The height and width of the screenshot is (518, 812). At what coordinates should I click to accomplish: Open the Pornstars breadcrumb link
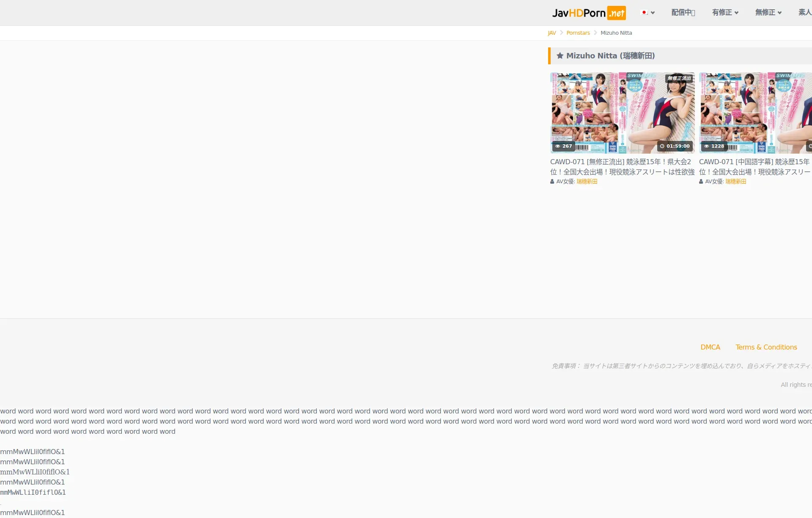[x=578, y=33]
